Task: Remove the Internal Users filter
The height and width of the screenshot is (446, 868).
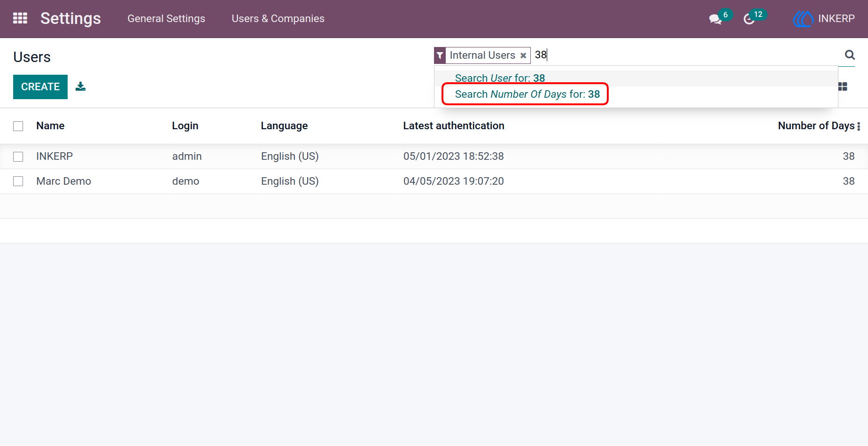Action: point(523,55)
